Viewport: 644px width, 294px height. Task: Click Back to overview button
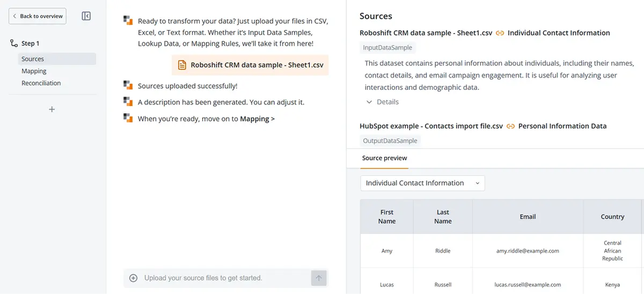(x=38, y=16)
